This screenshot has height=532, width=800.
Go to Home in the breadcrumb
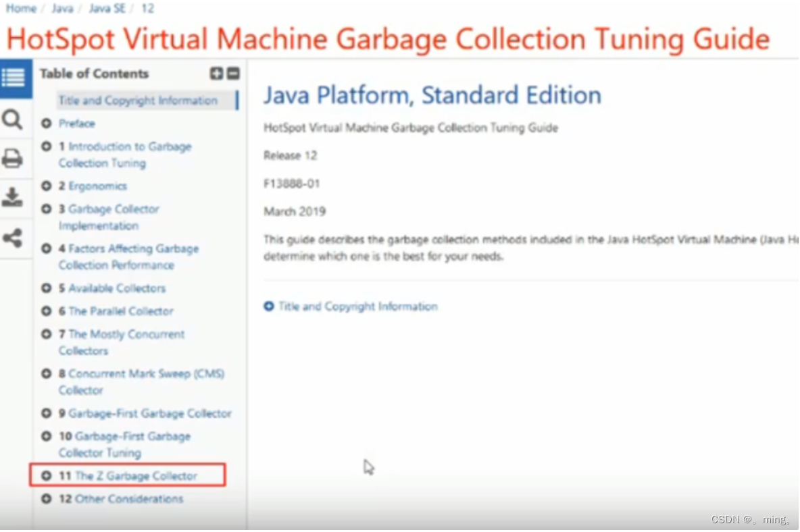pyautogui.click(x=21, y=9)
